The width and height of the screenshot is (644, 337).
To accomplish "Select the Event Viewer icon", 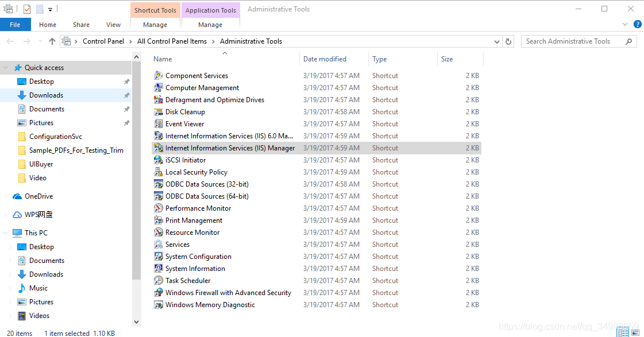I will pyautogui.click(x=158, y=123).
